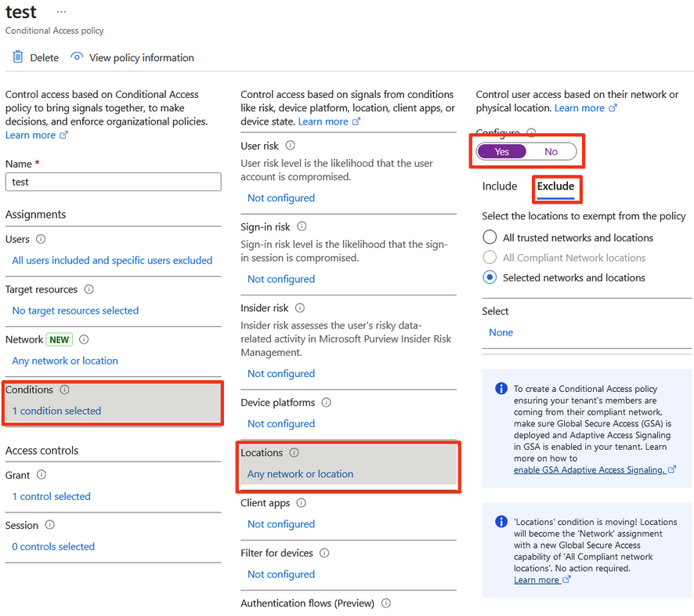
Task: Click the Name text field
Action: [x=113, y=182]
